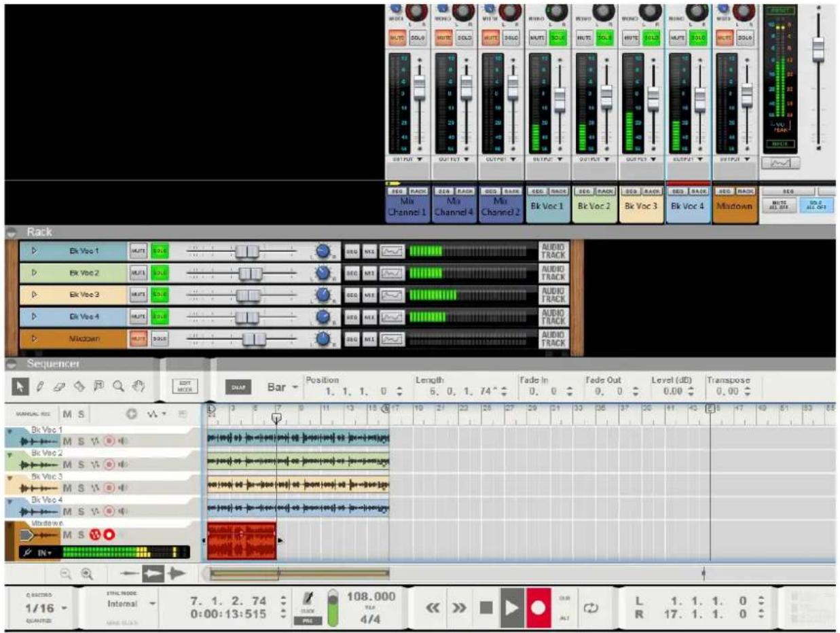
Task: Select the Hand tool in sequencer
Action: [139, 386]
